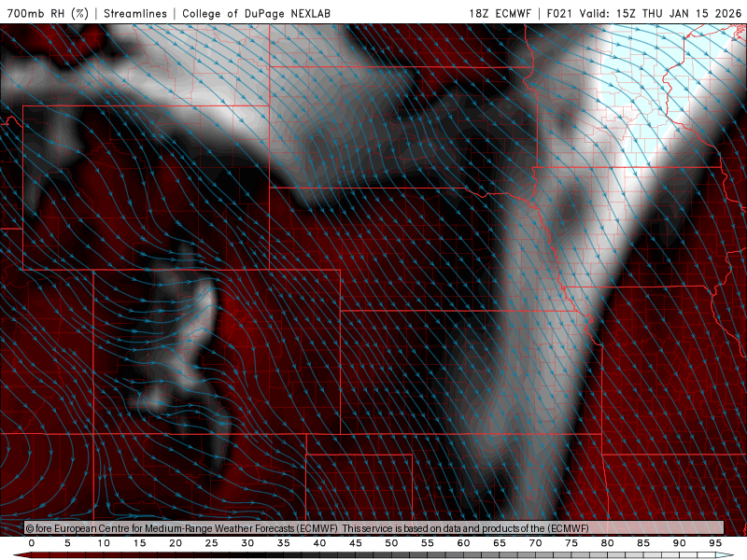Click "Valid: 15Z THU JAN 15 2026" text

[x=660, y=13]
